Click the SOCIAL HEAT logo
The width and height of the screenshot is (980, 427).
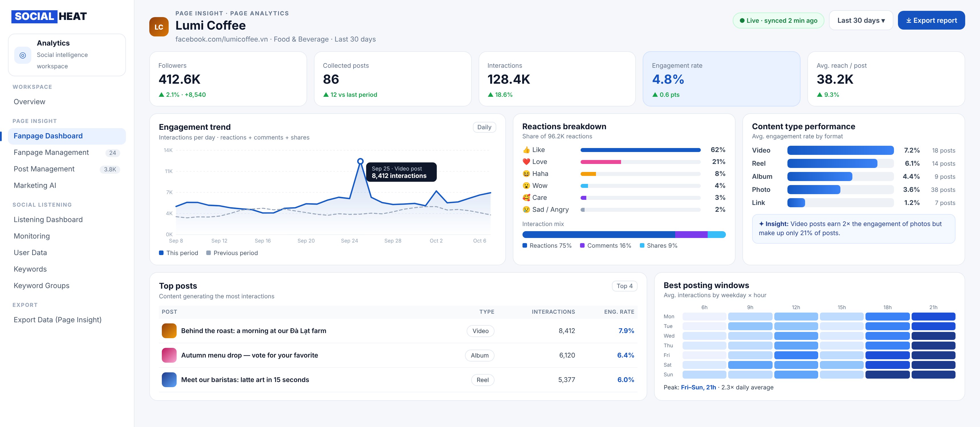coord(50,16)
